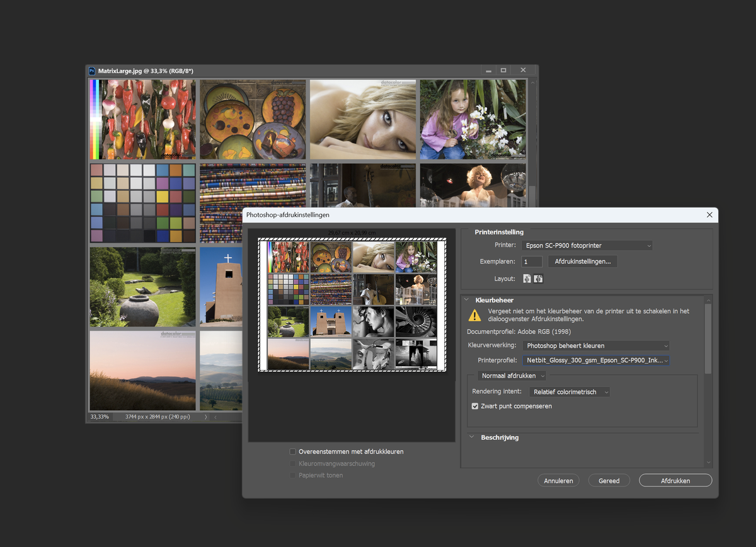Open the Normaal afdrukken dropdown
756x547 pixels.
click(x=512, y=376)
